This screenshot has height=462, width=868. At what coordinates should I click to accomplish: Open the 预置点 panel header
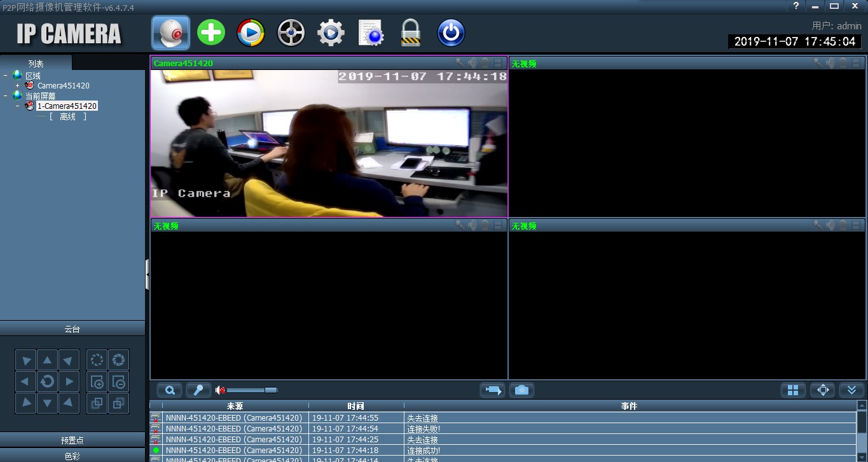(x=72, y=440)
